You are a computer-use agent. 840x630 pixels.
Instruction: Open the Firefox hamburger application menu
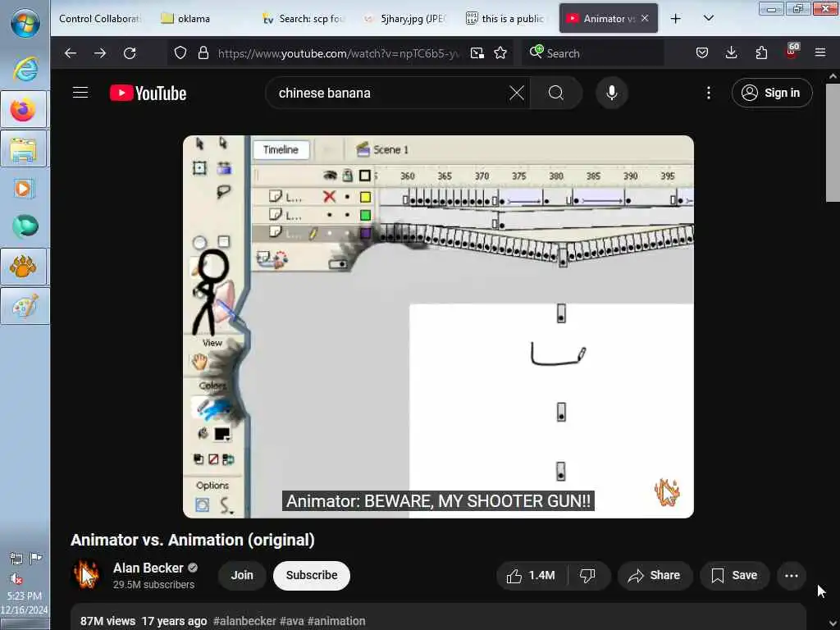pos(820,52)
